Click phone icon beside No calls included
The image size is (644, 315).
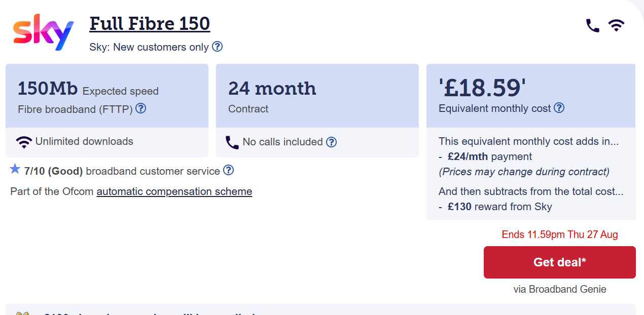coord(232,142)
